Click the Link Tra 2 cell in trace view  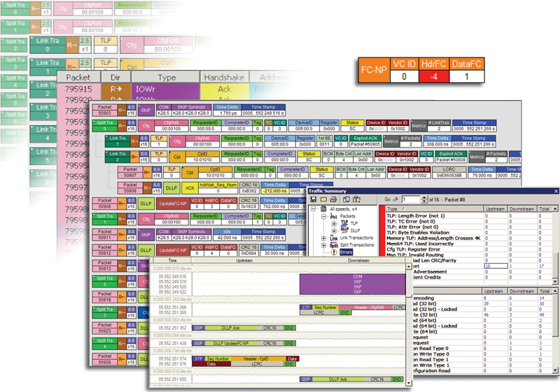coord(118,157)
